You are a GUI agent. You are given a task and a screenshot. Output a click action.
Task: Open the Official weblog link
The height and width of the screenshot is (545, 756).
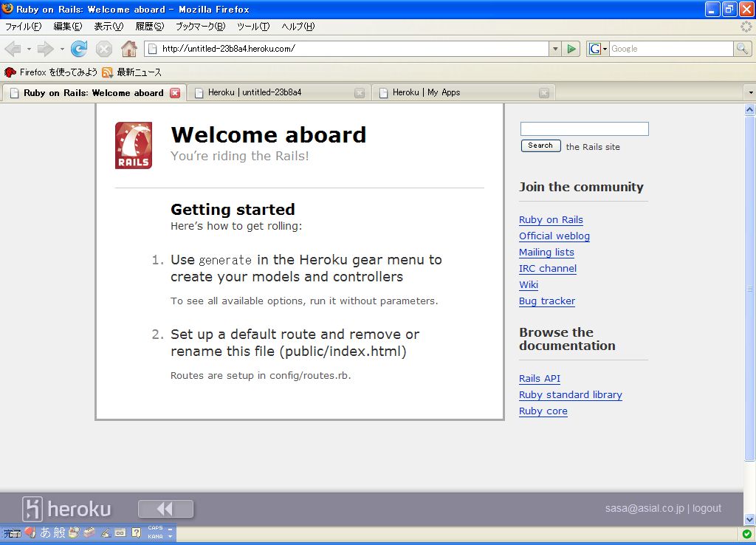tap(554, 236)
